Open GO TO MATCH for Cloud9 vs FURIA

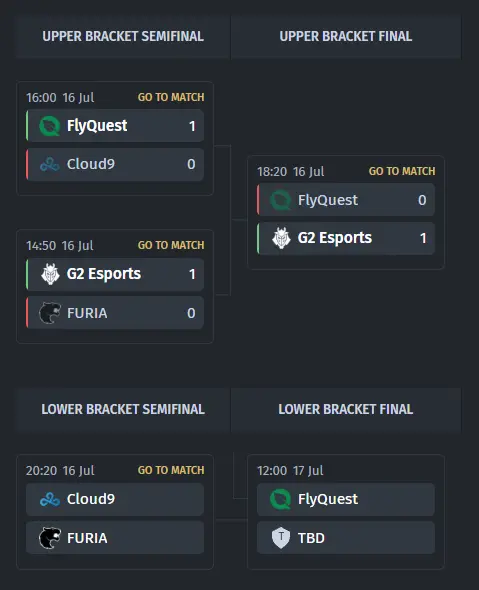click(171, 470)
